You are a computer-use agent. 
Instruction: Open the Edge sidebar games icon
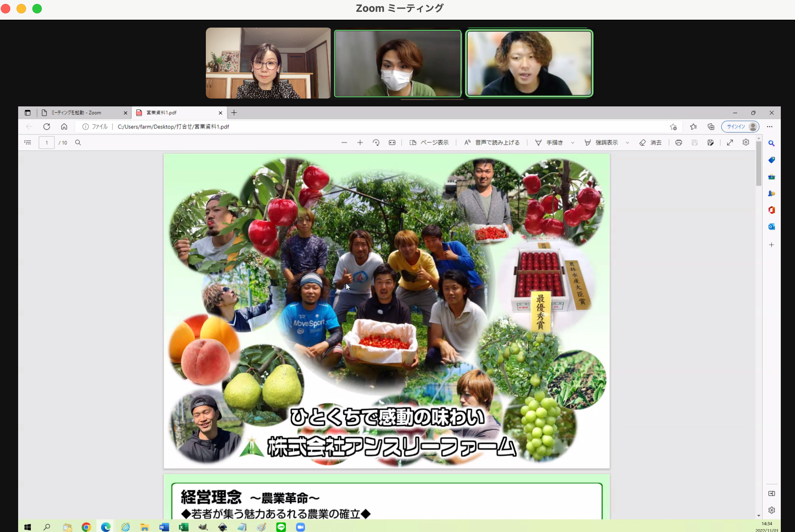pyautogui.click(x=772, y=193)
